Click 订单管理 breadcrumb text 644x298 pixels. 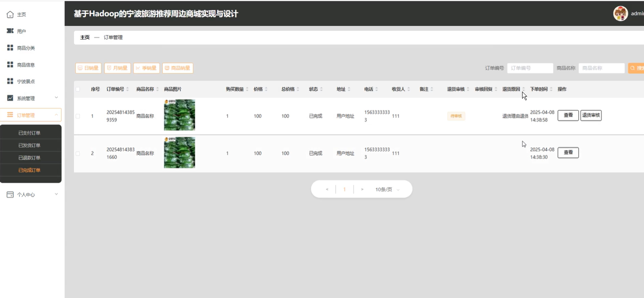coord(113,37)
